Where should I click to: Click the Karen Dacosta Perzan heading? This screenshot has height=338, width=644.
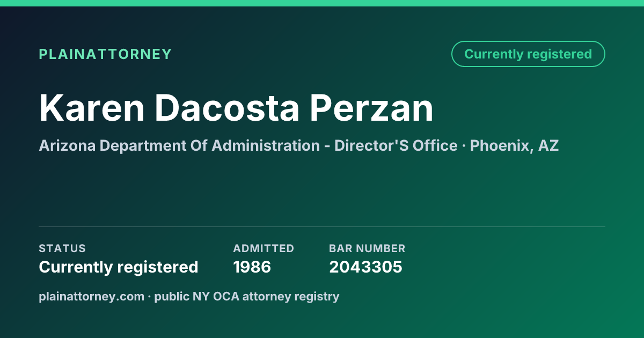pos(236,108)
